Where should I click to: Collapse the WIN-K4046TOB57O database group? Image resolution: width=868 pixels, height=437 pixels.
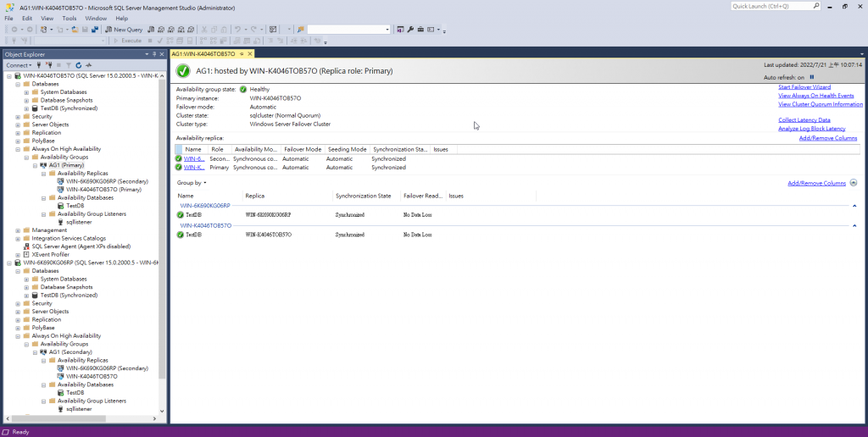(x=854, y=225)
